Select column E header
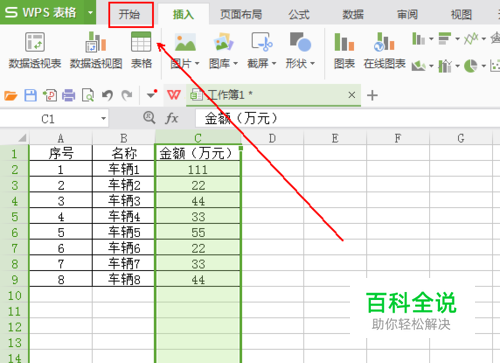 tap(335, 138)
